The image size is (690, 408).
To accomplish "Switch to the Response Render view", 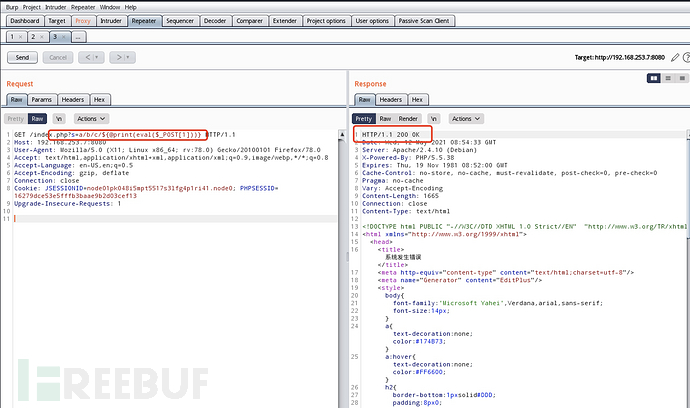I will [411, 118].
